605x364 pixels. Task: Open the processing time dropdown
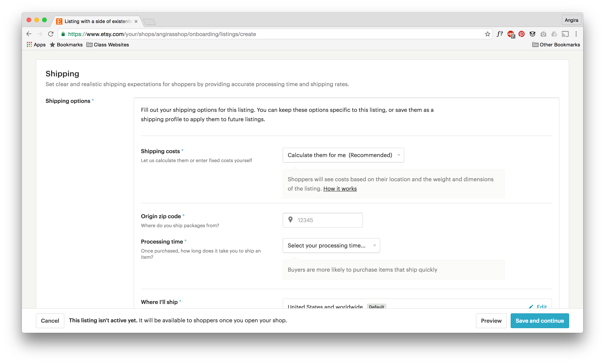(x=331, y=246)
